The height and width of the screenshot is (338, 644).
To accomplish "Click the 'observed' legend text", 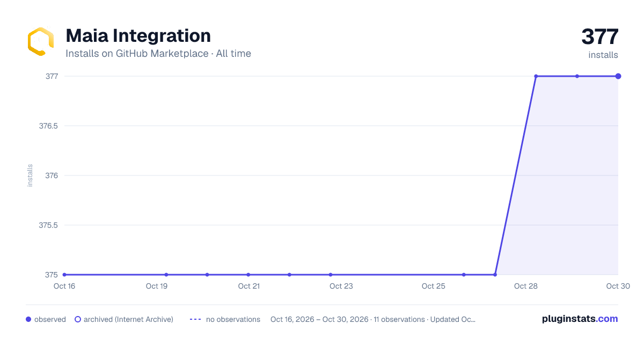I will [50, 319].
